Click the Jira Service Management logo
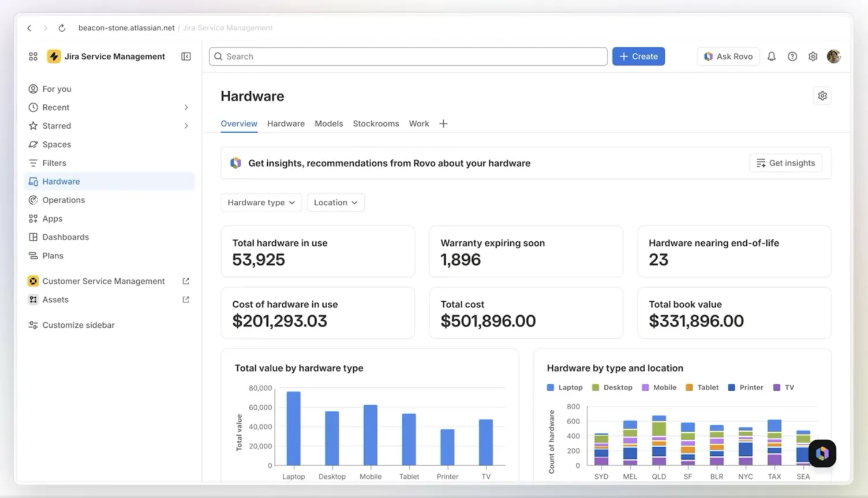The height and width of the screenshot is (498, 868). 54,57
